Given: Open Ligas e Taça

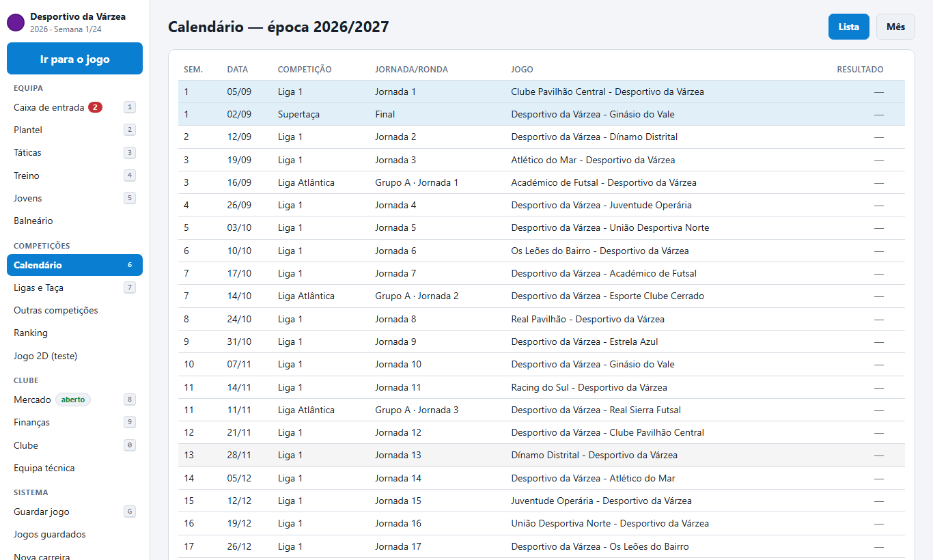Looking at the screenshot, I should [x=74, y=288].
